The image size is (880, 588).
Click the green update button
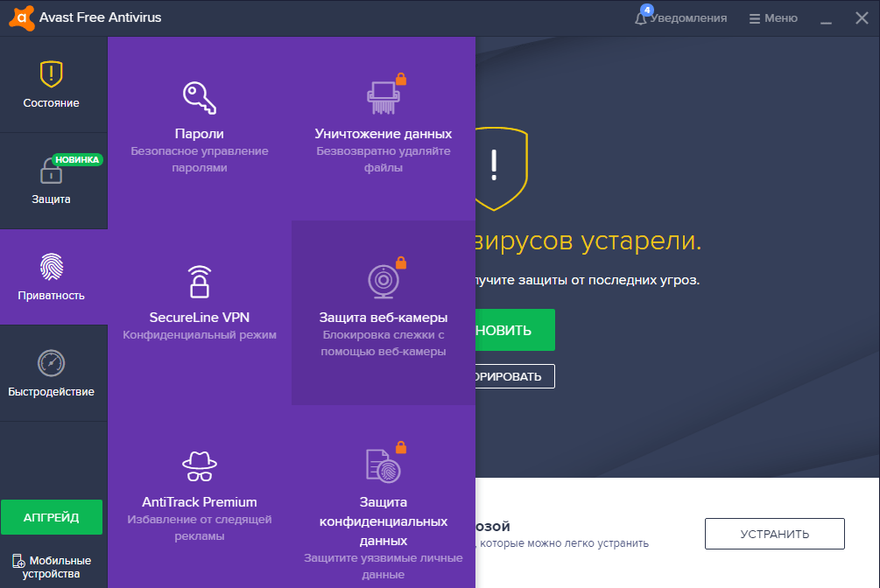tap(515, 330)
